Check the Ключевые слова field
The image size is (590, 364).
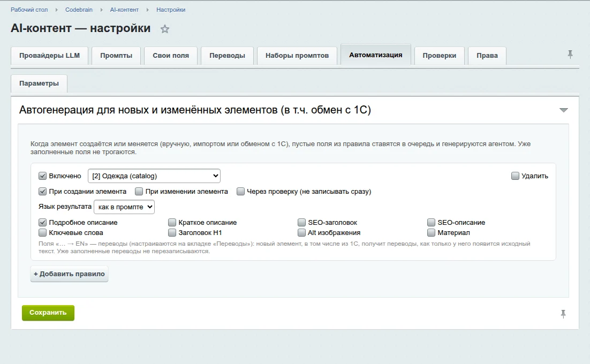click(42, 232)
